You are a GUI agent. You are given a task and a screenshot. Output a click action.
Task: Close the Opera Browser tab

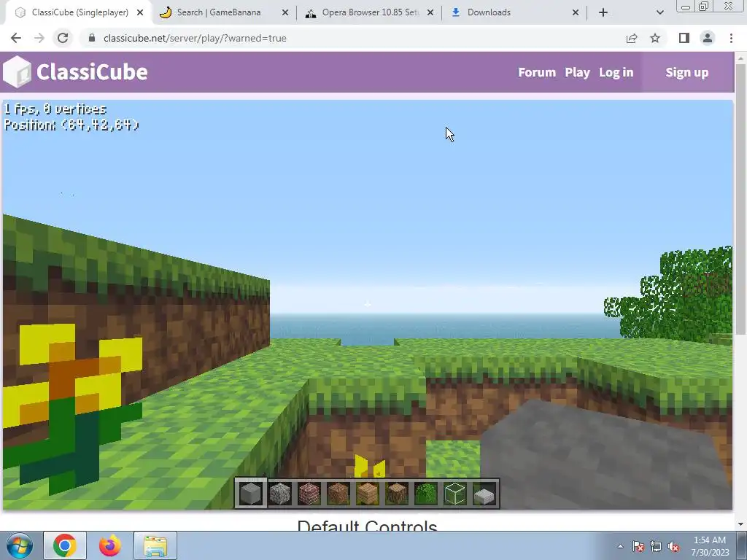click(430, 12)
